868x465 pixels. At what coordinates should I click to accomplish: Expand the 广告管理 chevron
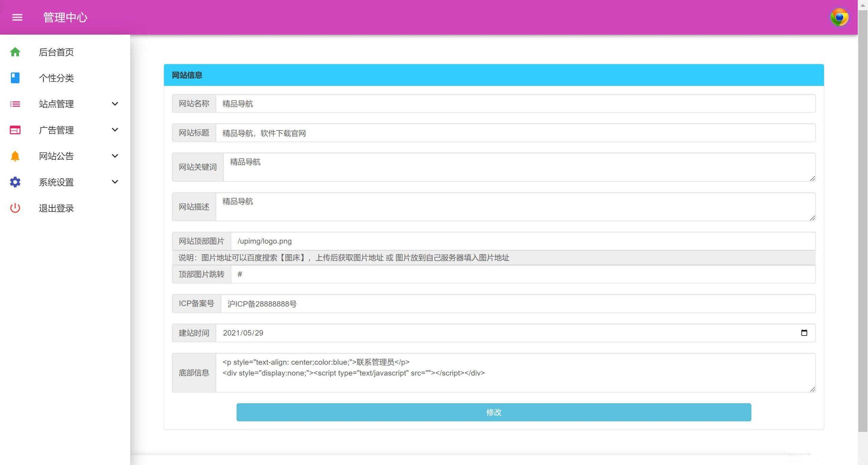click(x=115, y=130)
